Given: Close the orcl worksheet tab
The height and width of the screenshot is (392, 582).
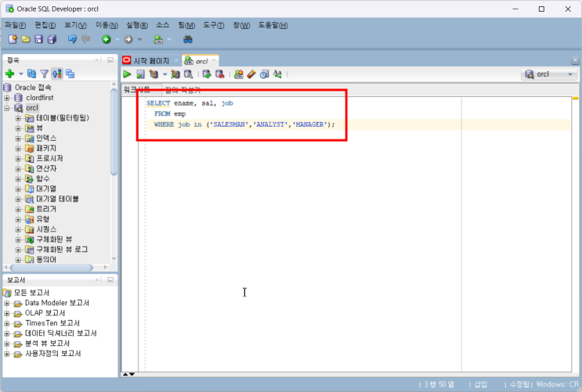Looking at the screenshot, I should (x=214, y=60).
